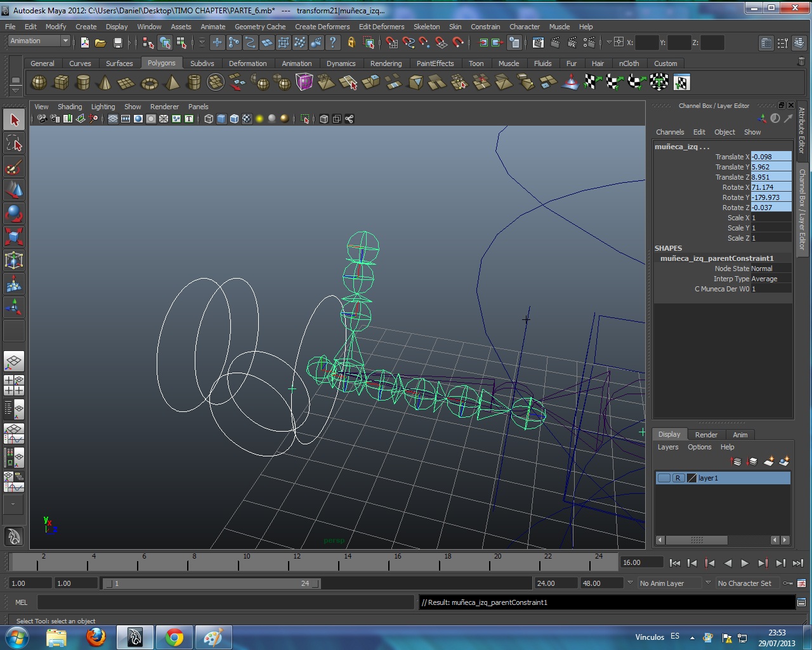Click the save scene icon
The width and height of the screenshot is (812, 650).
coord(118,43)
